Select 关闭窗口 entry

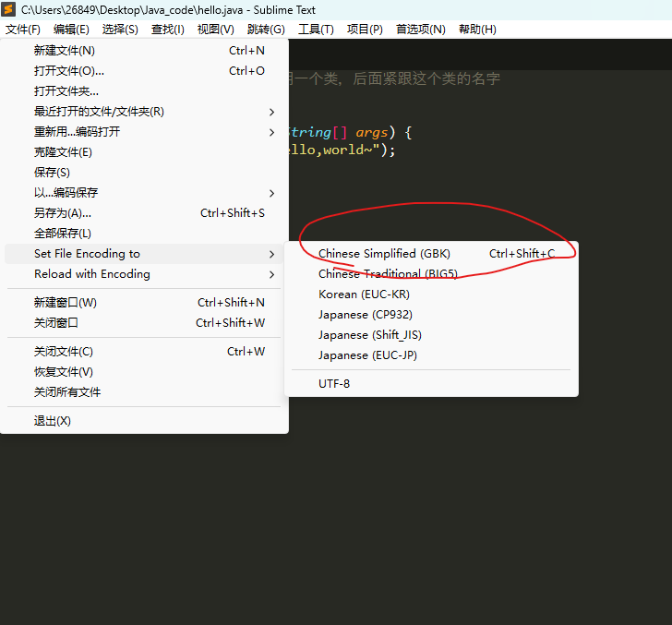pyautogui.click(x=144, y=323)
